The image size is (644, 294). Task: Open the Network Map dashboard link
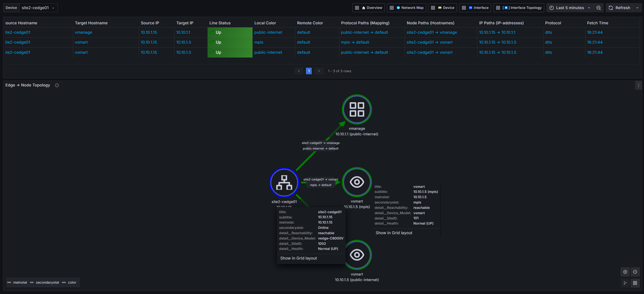pyautogui.click(x=407, y=8)
